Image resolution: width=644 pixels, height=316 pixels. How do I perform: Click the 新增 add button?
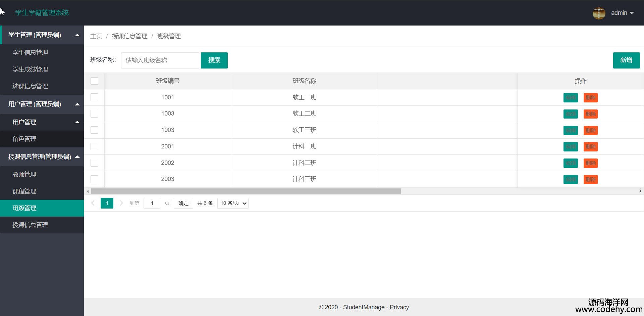tap(626, 60)
